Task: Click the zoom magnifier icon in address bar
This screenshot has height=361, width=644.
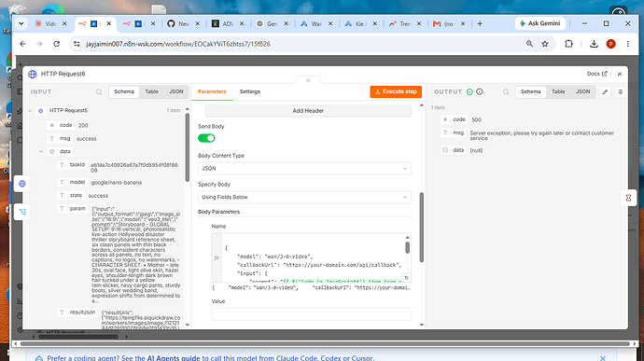Action: click(529, 44)
